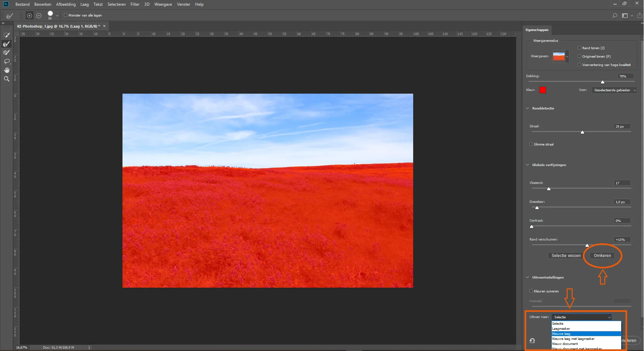Choose Nieuw document in the output list
The height and width of the screenshot is (351, 644).
tap(586, 344)
